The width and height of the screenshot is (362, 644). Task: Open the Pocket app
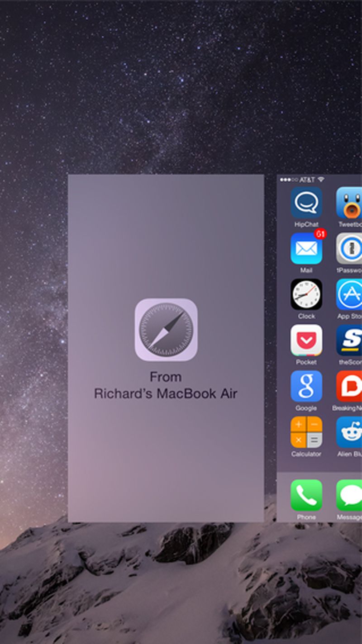(x=306, y=341)
